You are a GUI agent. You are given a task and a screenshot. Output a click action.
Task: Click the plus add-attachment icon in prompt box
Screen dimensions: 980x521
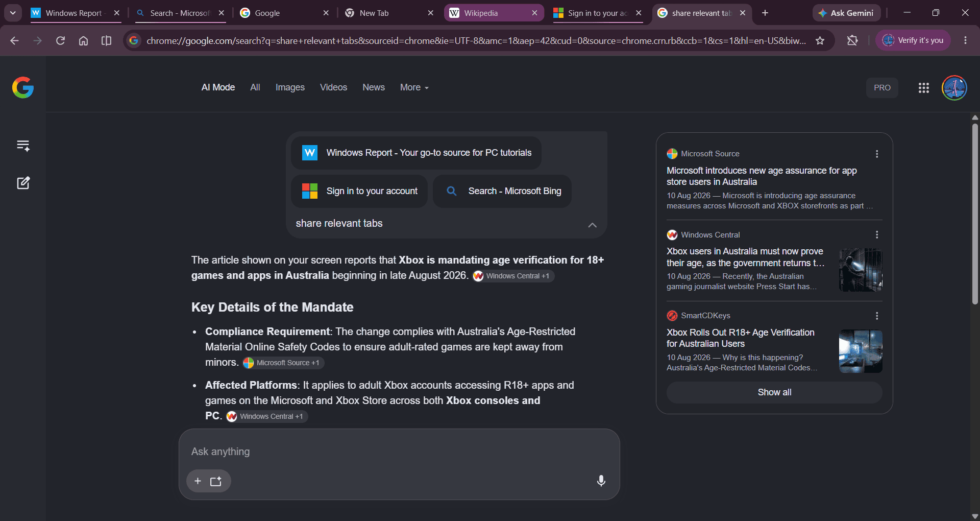[x=198, y=481]
